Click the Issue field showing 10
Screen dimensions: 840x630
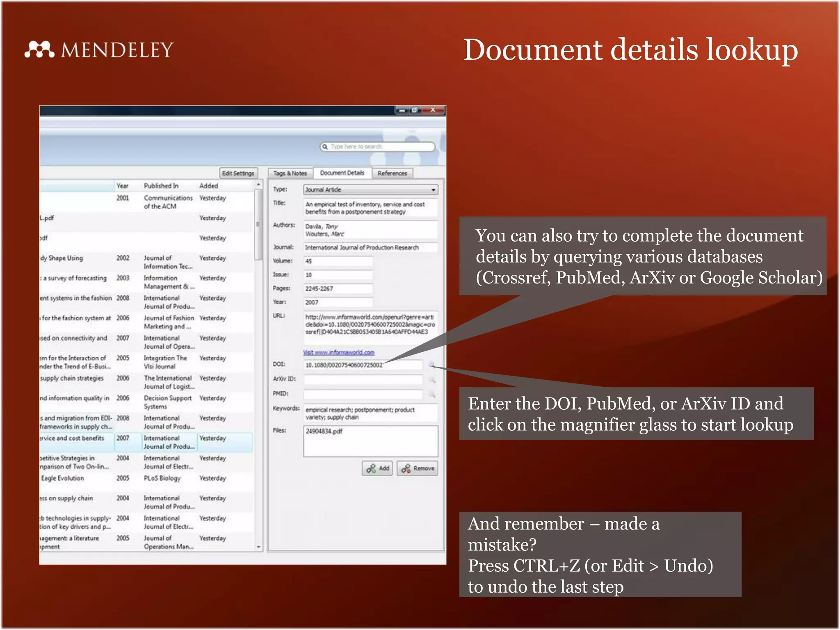click(x=338, y=275)
